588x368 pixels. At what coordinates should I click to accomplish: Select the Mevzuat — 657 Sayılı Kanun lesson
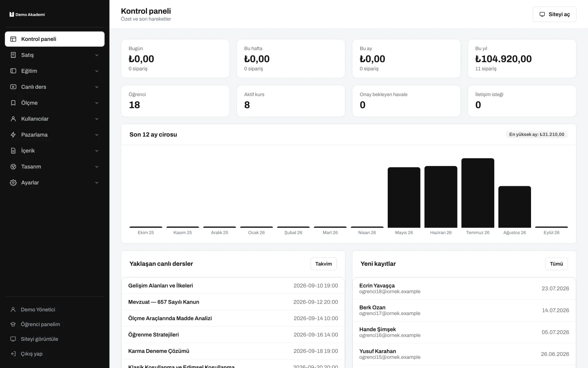click(x=233, y=302)
